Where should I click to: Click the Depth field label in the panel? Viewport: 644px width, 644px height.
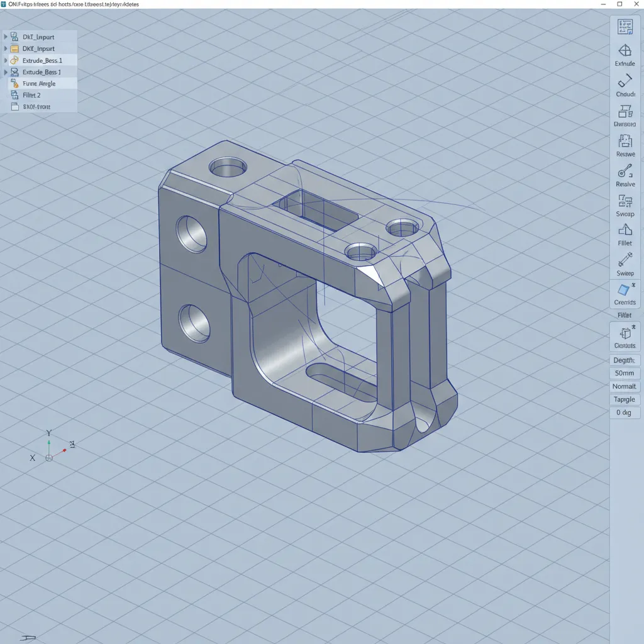pos(624,360)
